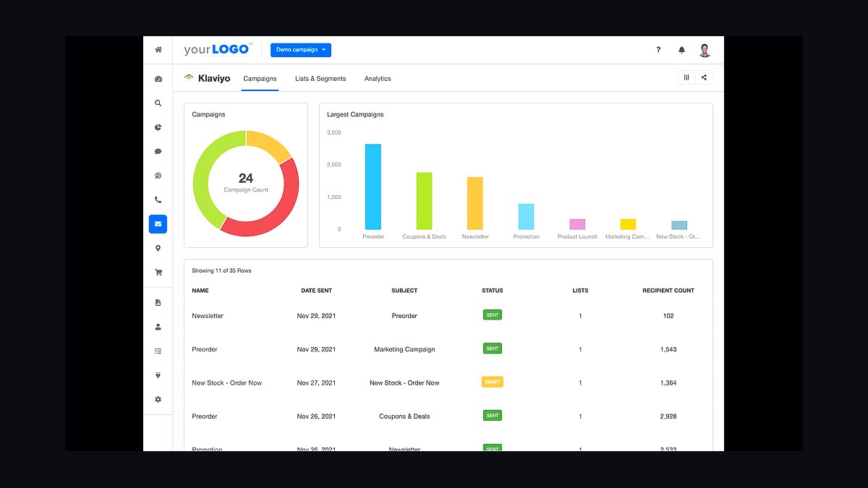The height and width of the screenshot is (488, 868).
Task: Switch to the Campaigns tab
Action: 260,79
